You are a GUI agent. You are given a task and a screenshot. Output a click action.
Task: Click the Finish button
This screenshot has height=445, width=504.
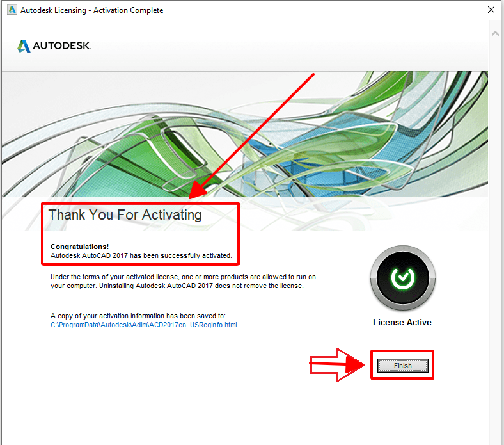click(402, 366)
